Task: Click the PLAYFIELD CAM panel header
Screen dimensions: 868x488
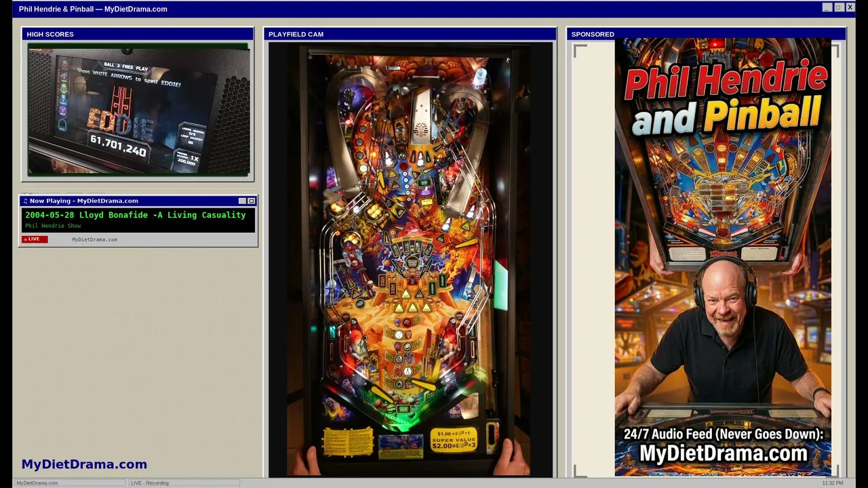Action: [410, 34]
